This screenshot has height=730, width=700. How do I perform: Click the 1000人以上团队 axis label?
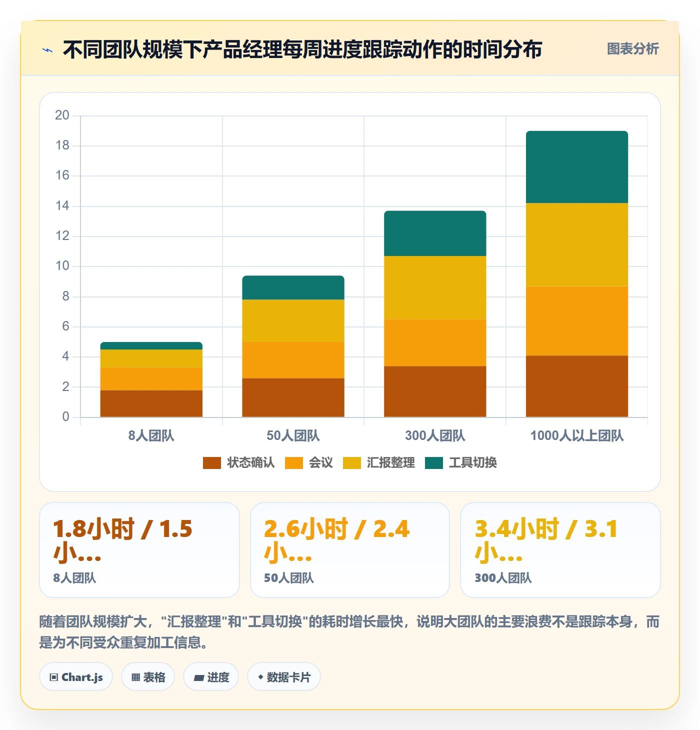(577, 435)
